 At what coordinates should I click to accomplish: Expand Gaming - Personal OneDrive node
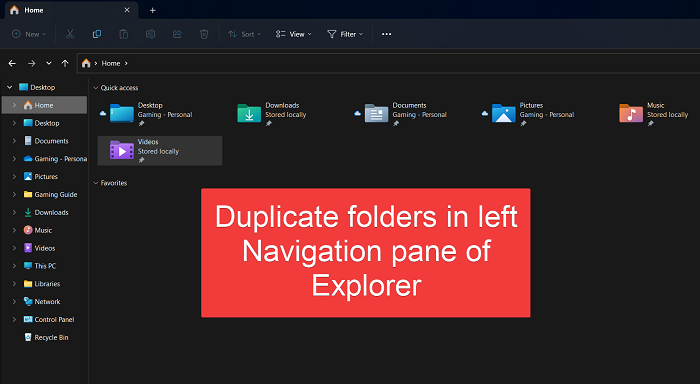point(14,159)
